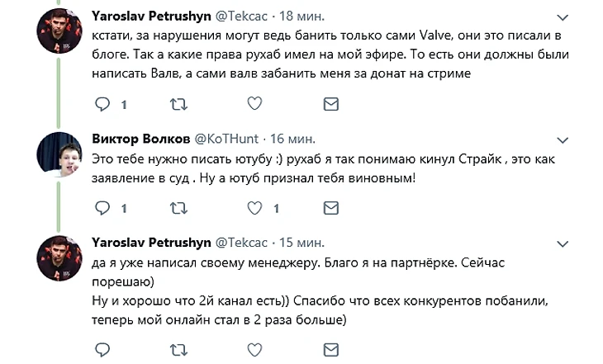Like the tweet by Виктор Волков
The image size is (603, 364).
[x=254, y=208]
